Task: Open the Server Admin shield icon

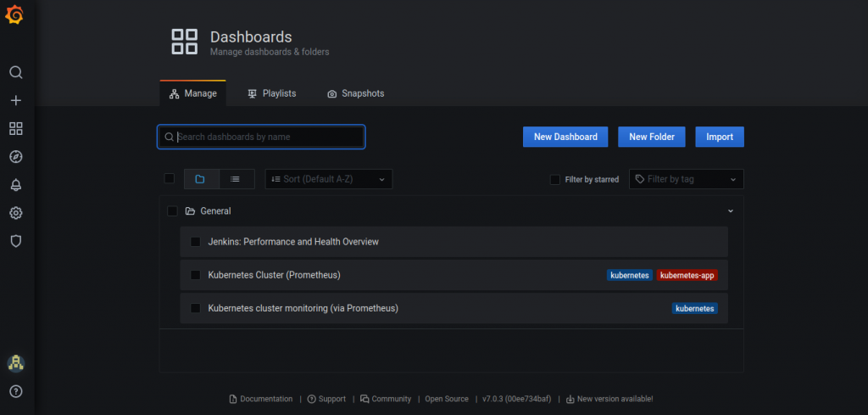Action: coord(15,241)
